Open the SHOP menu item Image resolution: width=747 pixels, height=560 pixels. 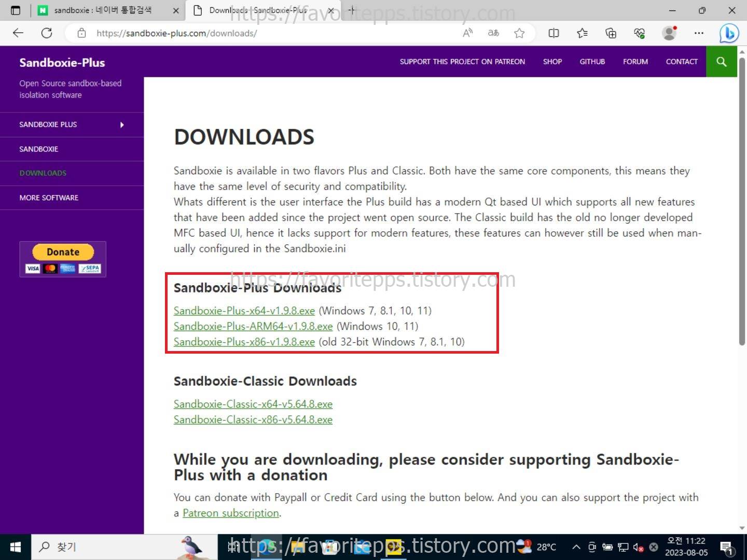552,62
